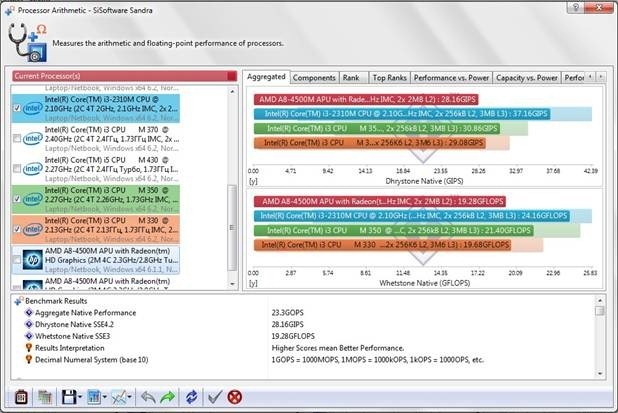Click the help question-mark button in title bar
The image size is (618, 413).
coord(576,7)
